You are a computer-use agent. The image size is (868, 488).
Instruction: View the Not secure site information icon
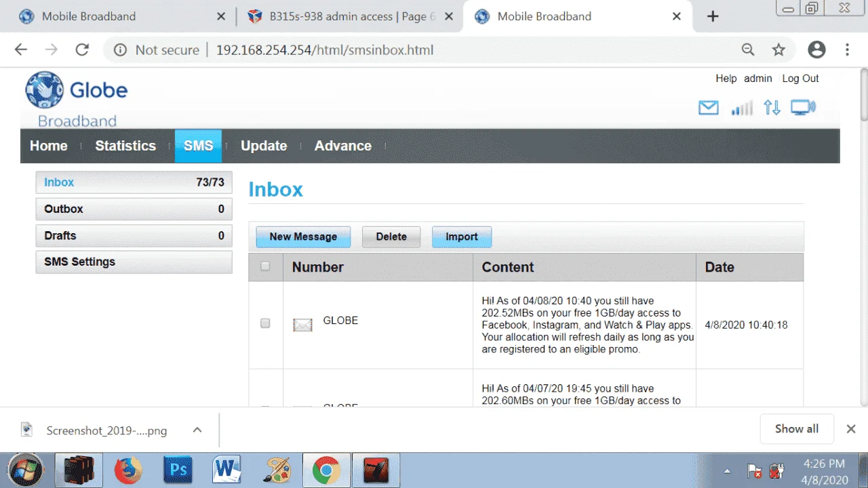(121, 50)
